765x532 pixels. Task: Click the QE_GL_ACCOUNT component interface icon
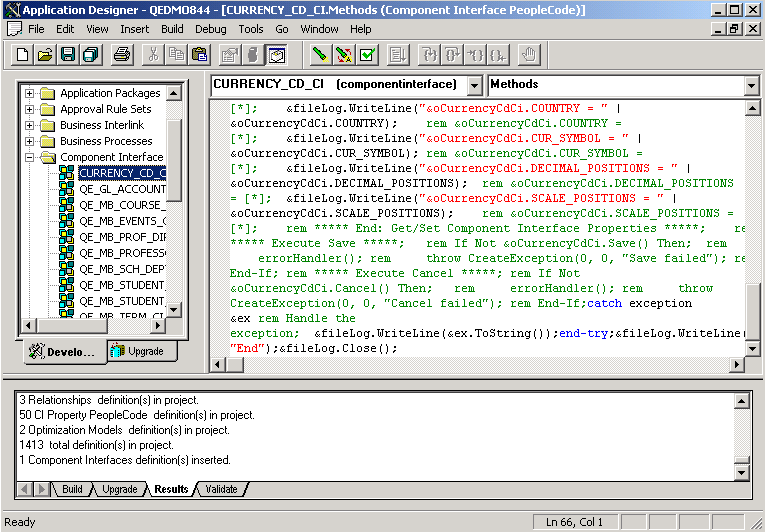(x=66, y=189)
